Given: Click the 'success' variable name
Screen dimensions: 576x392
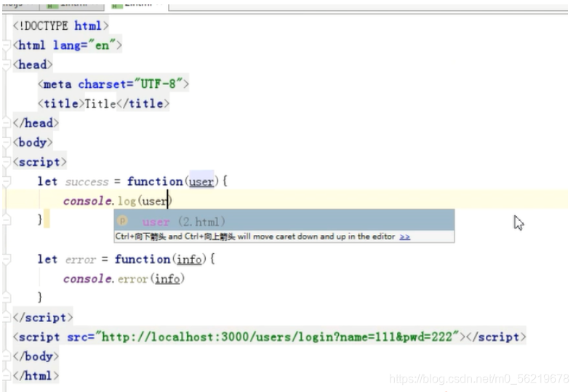Looking at the screenshot, I should [x=87, y=182].
